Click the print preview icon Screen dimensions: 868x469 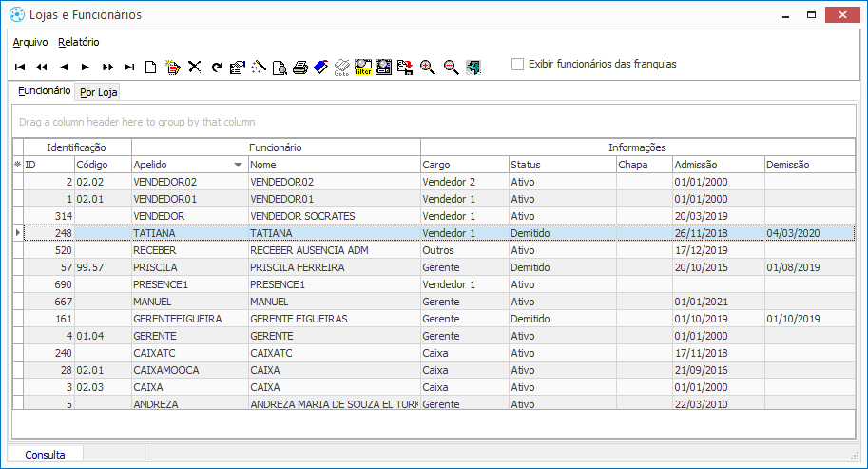click(x=280, y=68)
